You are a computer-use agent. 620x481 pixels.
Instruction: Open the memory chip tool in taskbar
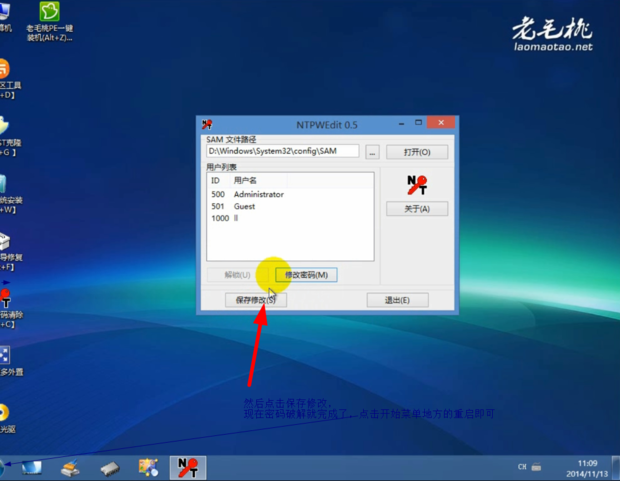[x=110, y=469]
